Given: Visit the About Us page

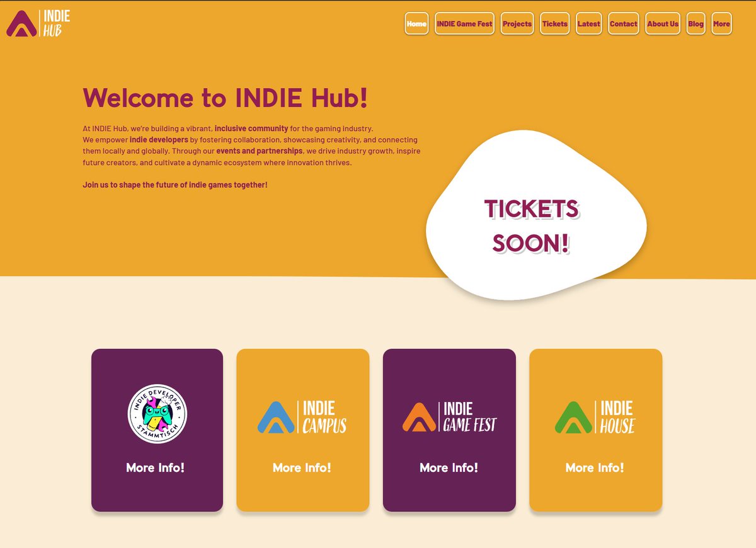Looking at the screenshot, I should coord(662,23).
